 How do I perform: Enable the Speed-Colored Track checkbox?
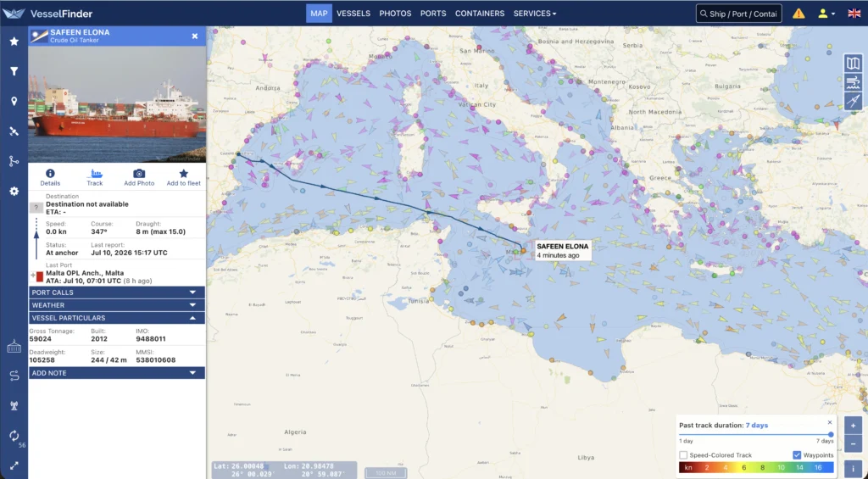click(x=683, y=455)
